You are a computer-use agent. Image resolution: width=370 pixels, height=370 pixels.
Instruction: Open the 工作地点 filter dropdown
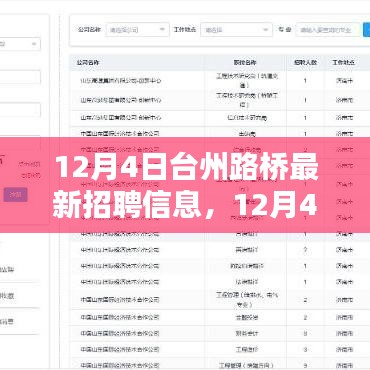(x=236, y=30)
